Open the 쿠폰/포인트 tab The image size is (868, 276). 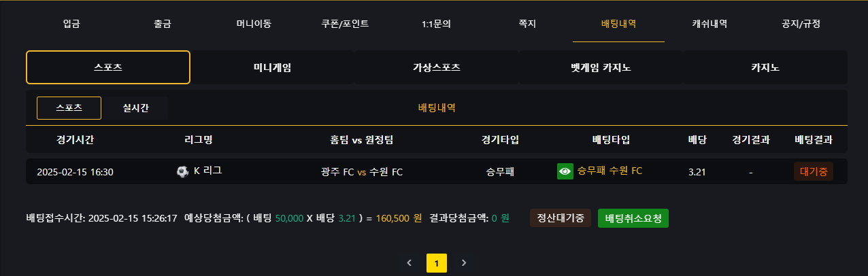pyautogui.click(x=345, y=24)
